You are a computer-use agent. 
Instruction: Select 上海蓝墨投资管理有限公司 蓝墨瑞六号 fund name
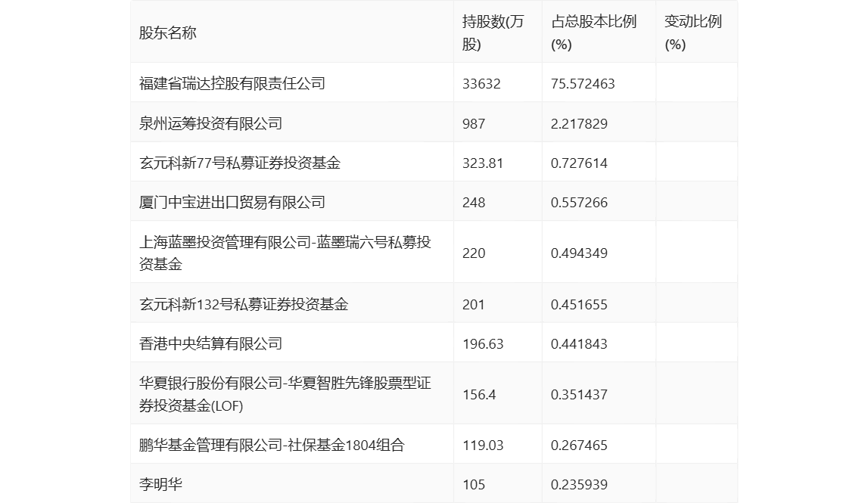coord(285,253)
